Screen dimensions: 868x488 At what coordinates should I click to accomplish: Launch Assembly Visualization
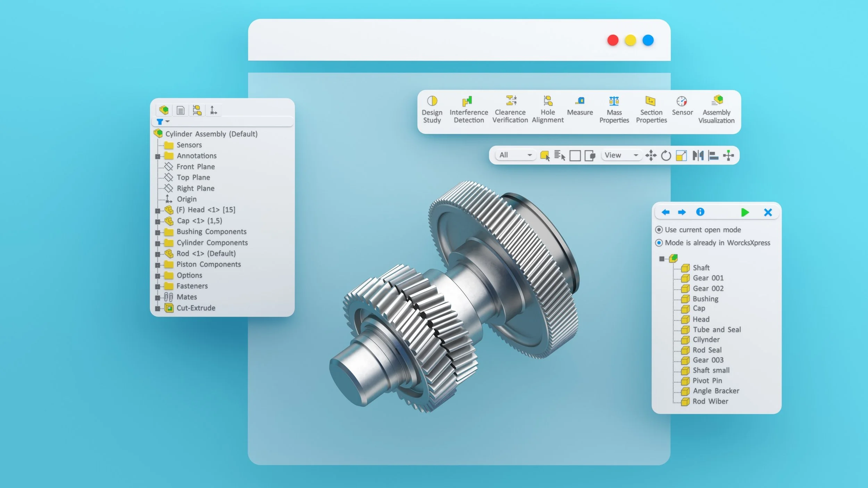pyautogui.click(x=717, y=101)
